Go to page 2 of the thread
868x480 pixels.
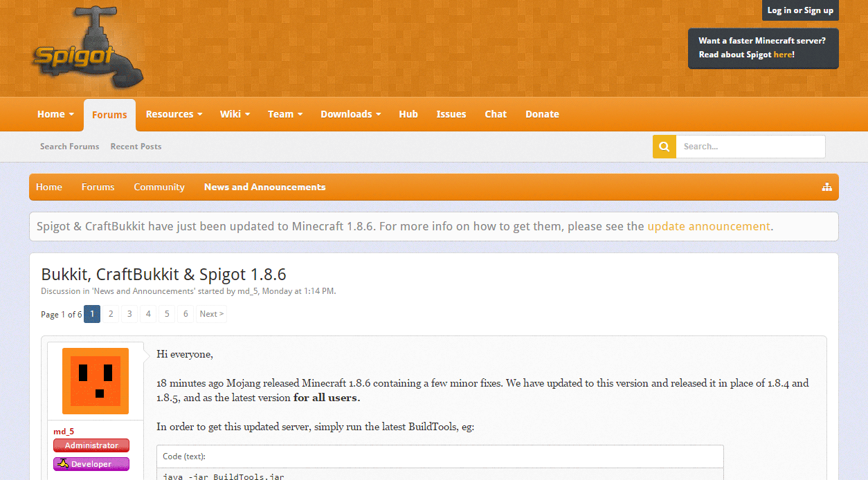point(111,314)
